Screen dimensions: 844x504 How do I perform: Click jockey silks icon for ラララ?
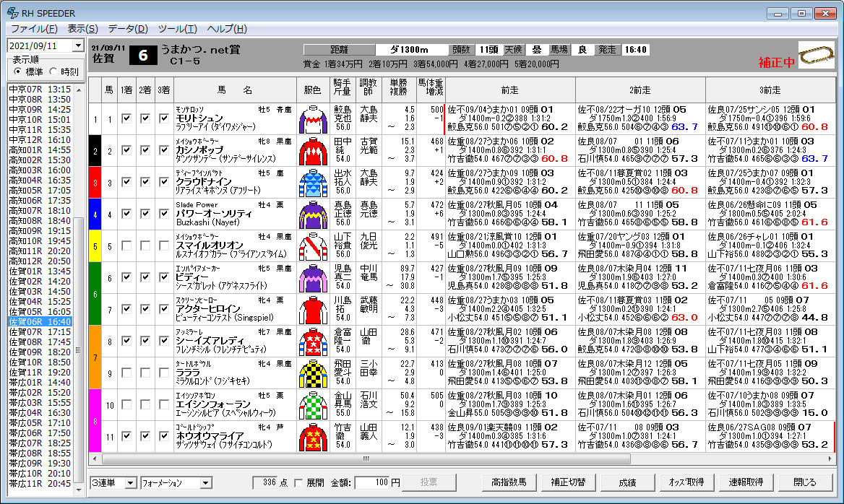click(x=313, y=373)
